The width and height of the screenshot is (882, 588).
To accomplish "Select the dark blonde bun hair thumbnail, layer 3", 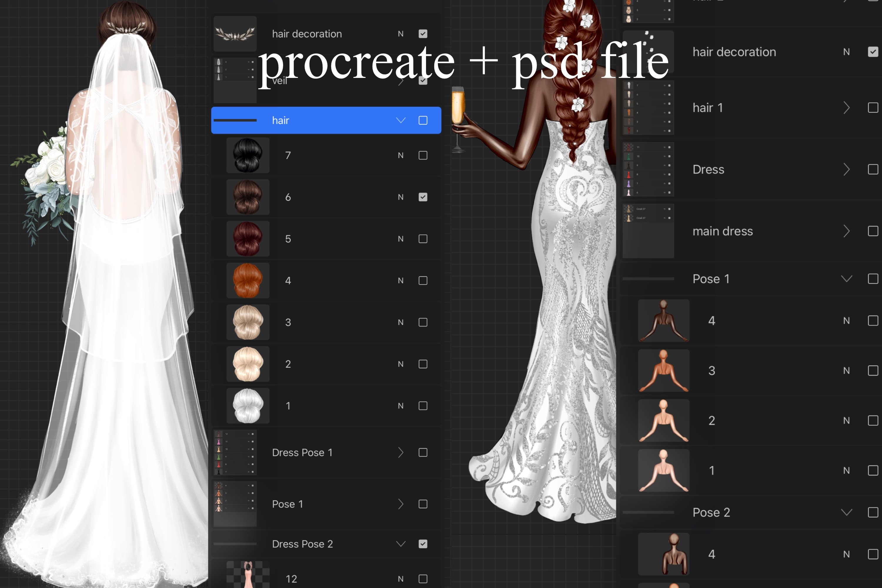I will coord(248,322).
